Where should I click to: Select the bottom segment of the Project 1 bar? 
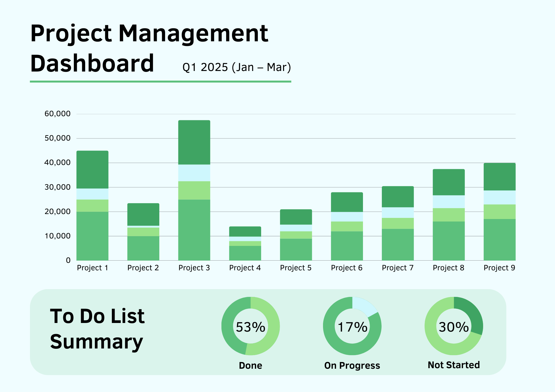(92, 236)
